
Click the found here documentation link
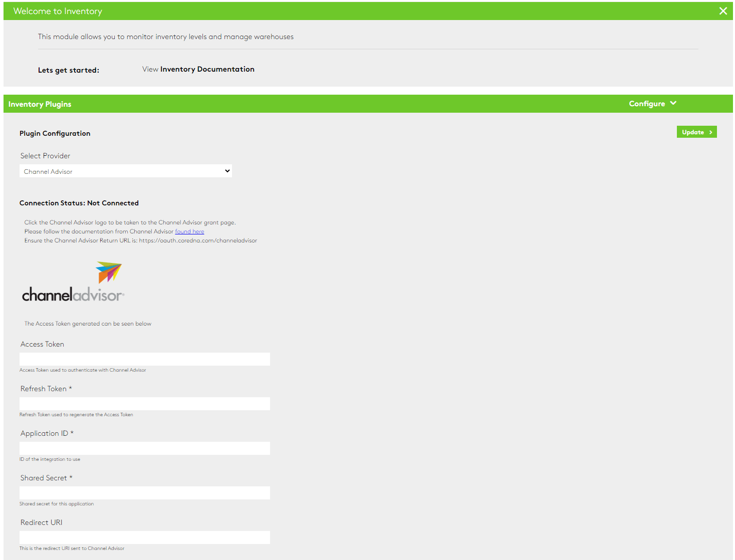pos(189,231)
